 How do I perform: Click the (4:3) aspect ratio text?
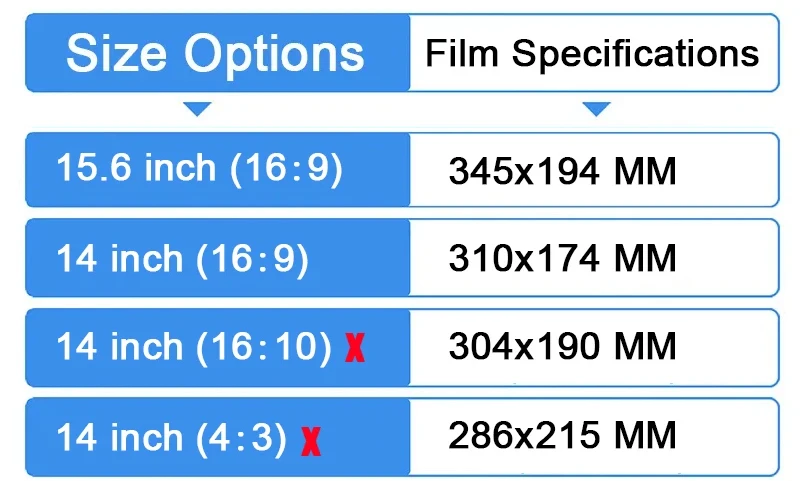[242, 438]
